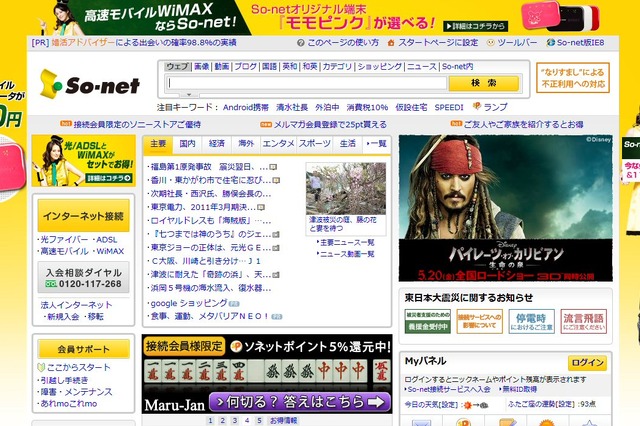Open the 光ファイバー link
Viewport: 640px width, 426px height.
64,240
